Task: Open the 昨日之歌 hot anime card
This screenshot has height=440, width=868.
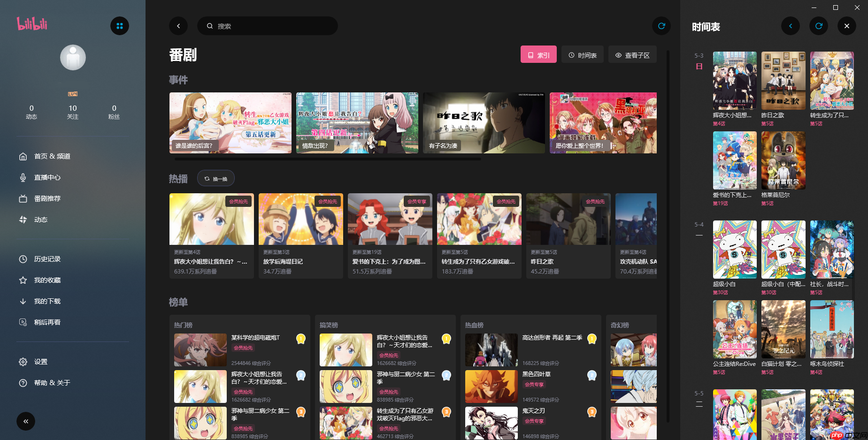Action: click(x=568, y=236)
